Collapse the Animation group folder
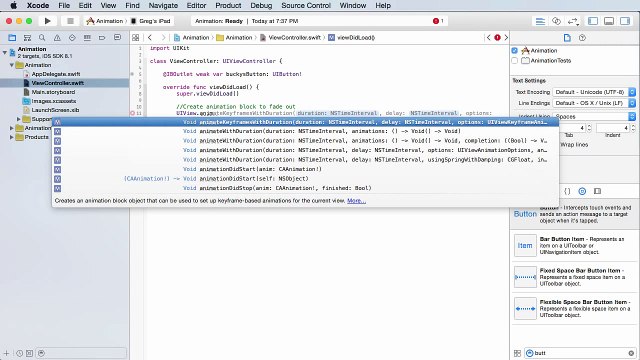The height and width of the screenshot is (360, 640). [x=12, y=65]
